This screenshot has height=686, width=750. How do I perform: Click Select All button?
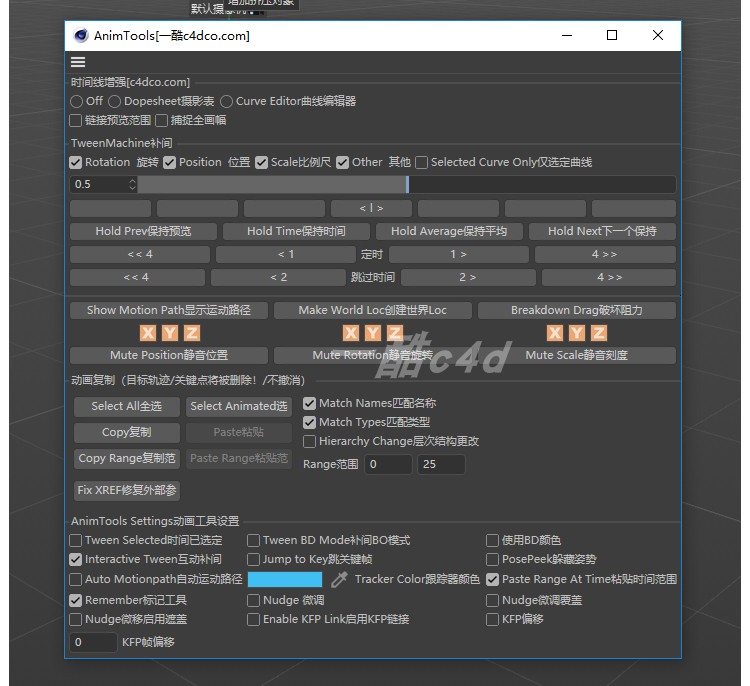pyautogui.click(x=127, y=407)
